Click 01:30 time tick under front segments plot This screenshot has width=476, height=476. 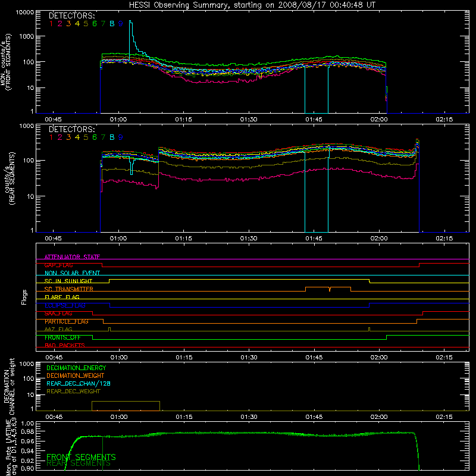[x=249, y=120]
